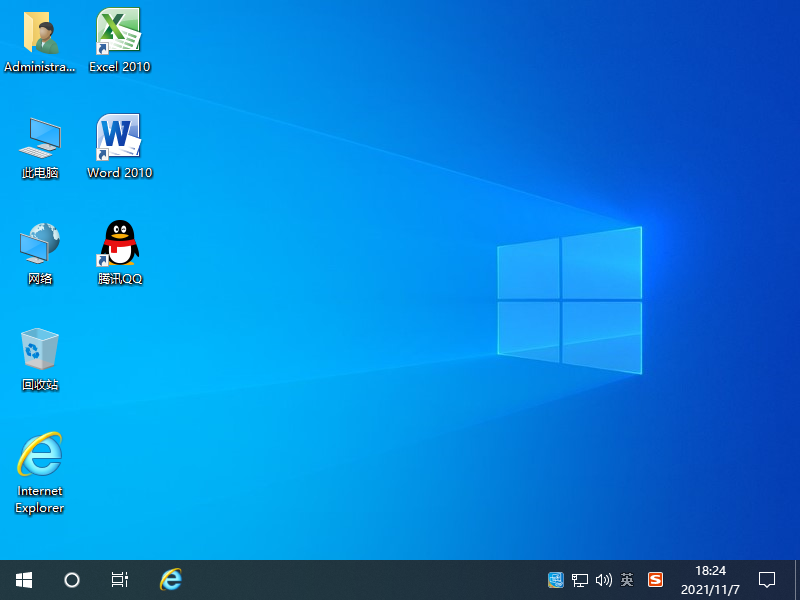Viewport: 800px width, 600px height.
Task: Click the blue security tray icon
Action: pos(555,579)
